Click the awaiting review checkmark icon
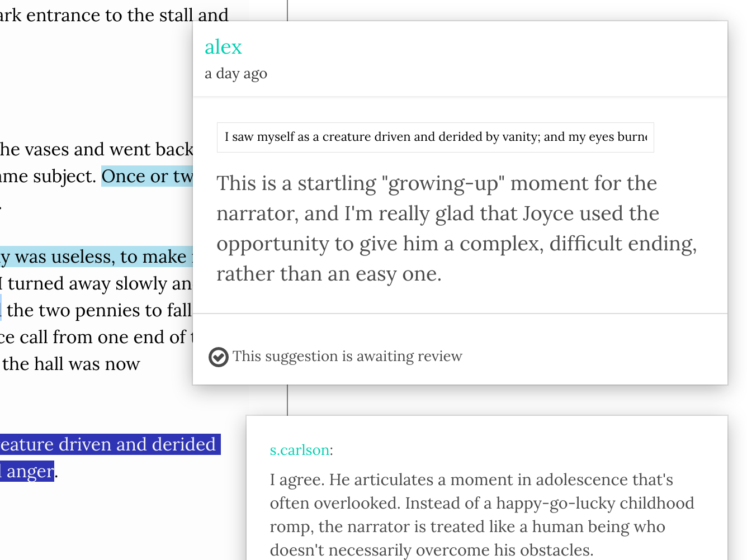This screenshot has width=747, height=560. (x=218, y=357)
